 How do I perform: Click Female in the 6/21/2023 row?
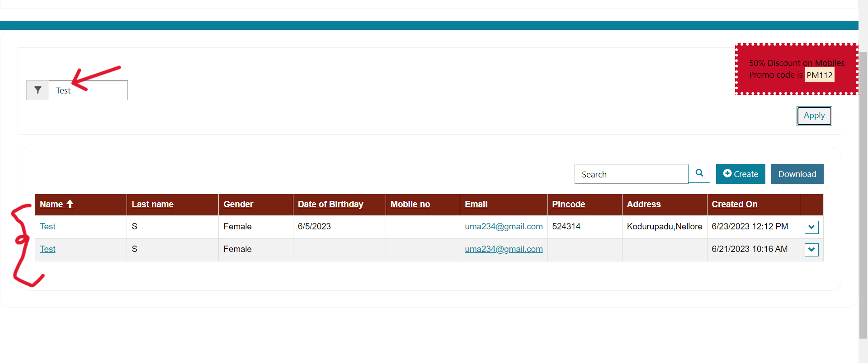[x=237, y=249]
